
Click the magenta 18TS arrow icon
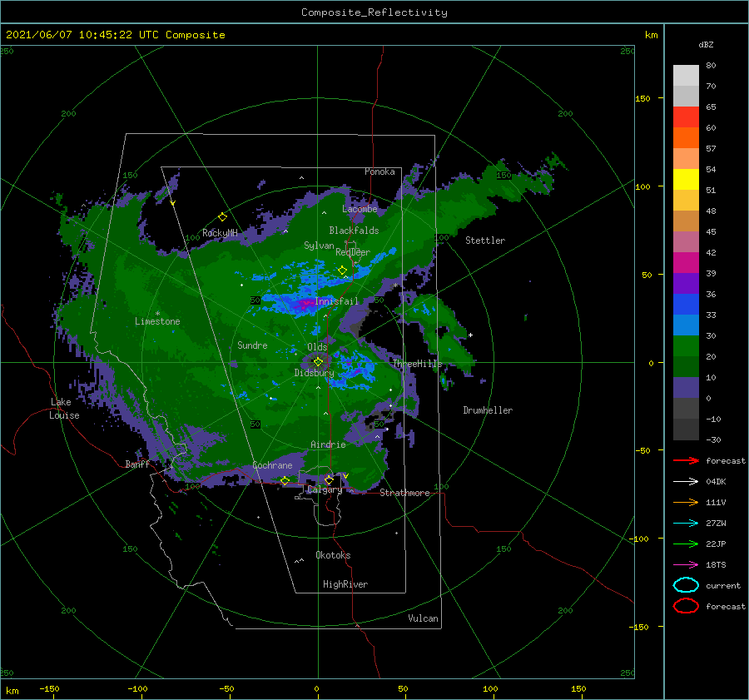click(686, 565)
